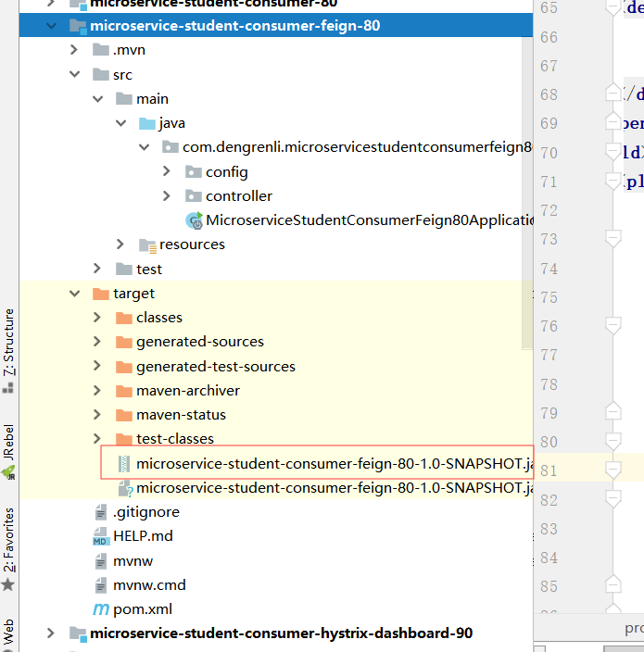This screenshot has height=652, width=644.
Task: Select the unknown-type jar file icon
Action: (x=125, y=488)
